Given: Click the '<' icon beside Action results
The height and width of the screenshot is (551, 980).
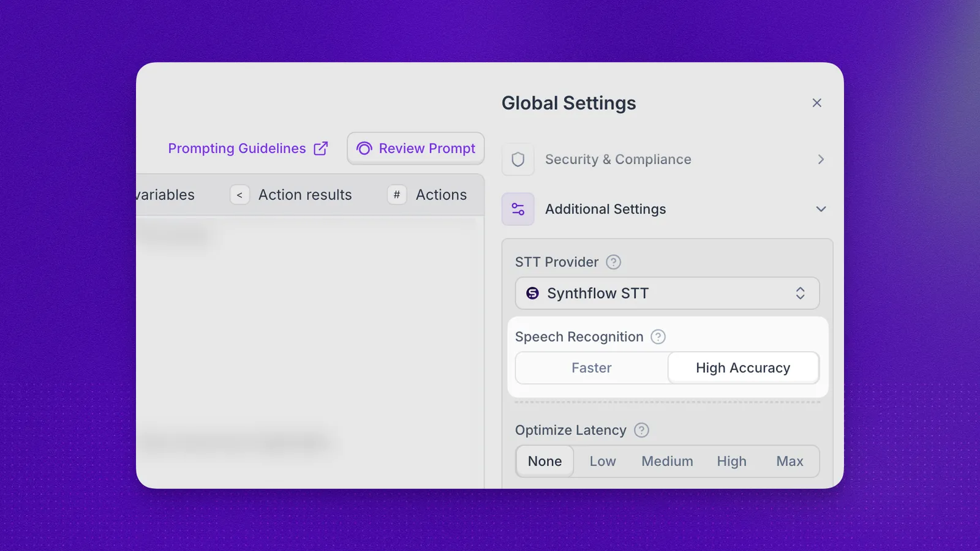Looking at the screenshot, I should click(x=239, y=195).
